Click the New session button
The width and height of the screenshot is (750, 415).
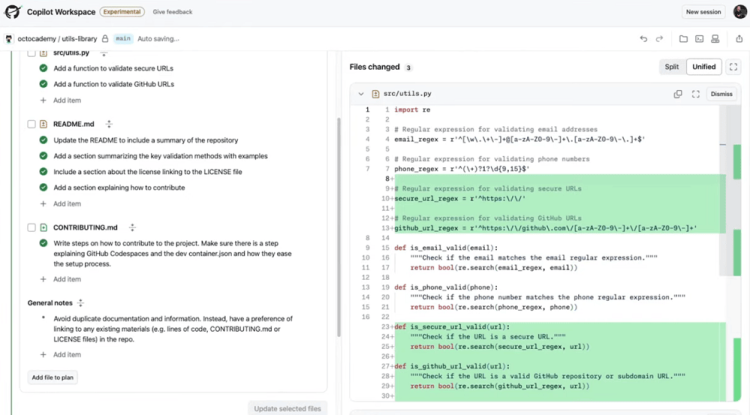coord(703,12)
